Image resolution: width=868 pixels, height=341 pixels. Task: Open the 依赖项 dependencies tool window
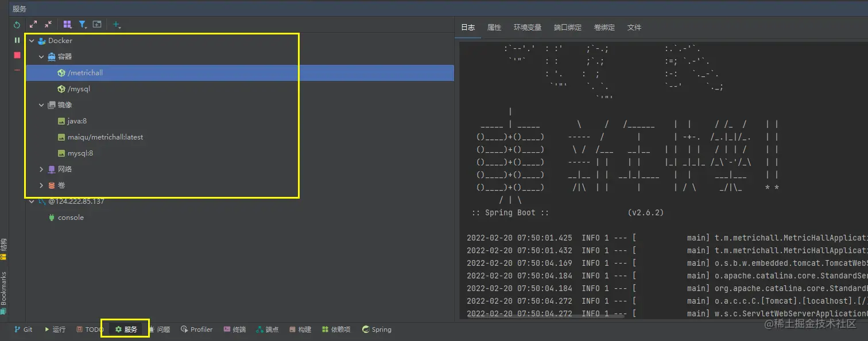(x=336, y=330)
